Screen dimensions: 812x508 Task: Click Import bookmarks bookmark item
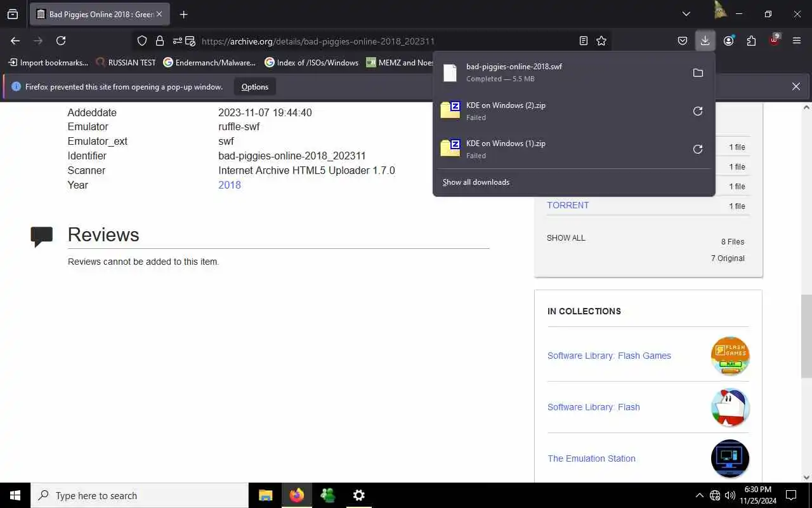[48, 62]
